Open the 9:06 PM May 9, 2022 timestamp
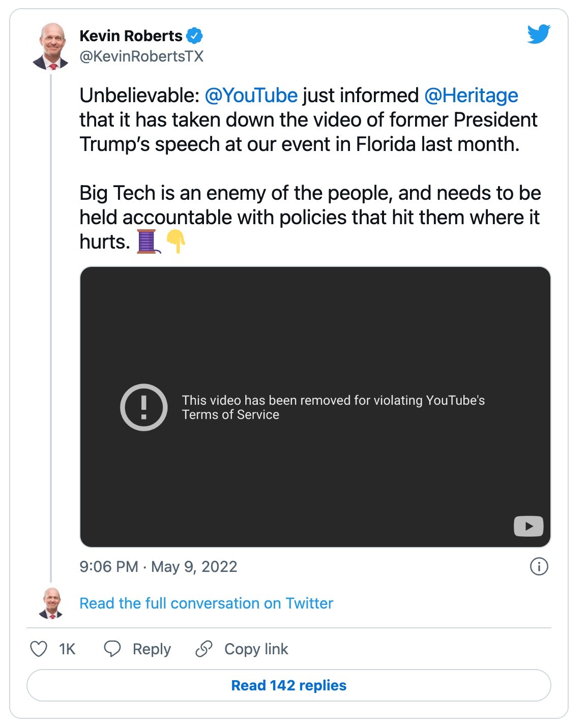Viewport: 587px width, 728px height. tap(158, 567)
